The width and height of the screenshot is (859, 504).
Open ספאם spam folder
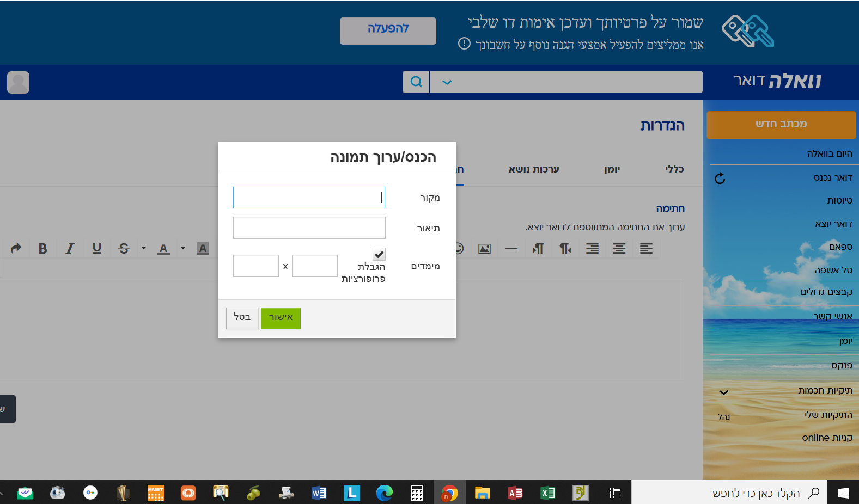click(x=840, y=247)
